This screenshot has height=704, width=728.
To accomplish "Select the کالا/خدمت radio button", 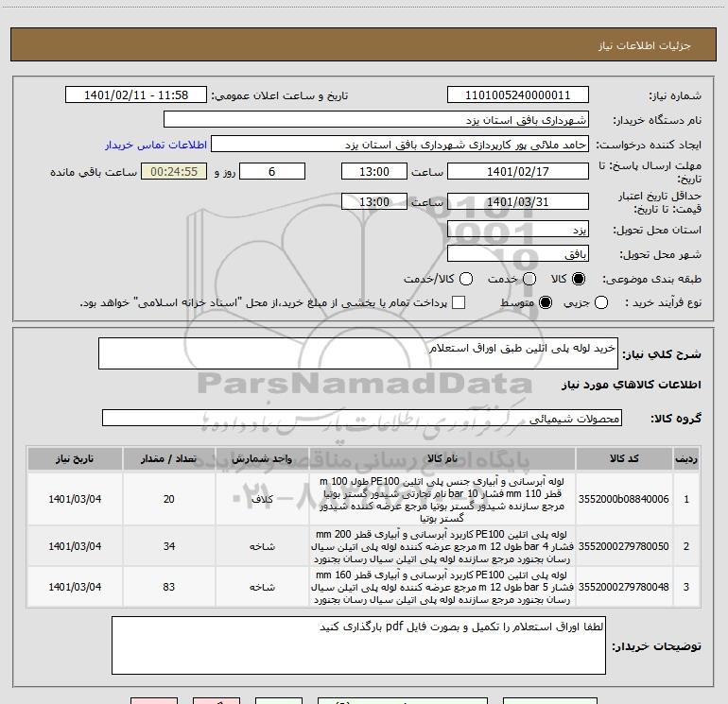I will point(466,279).
